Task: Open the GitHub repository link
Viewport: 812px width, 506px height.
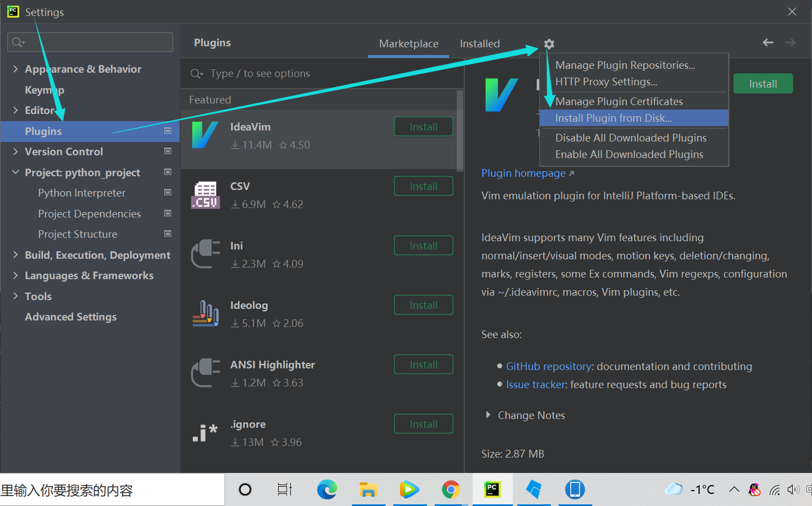Action: coord(548,366)
